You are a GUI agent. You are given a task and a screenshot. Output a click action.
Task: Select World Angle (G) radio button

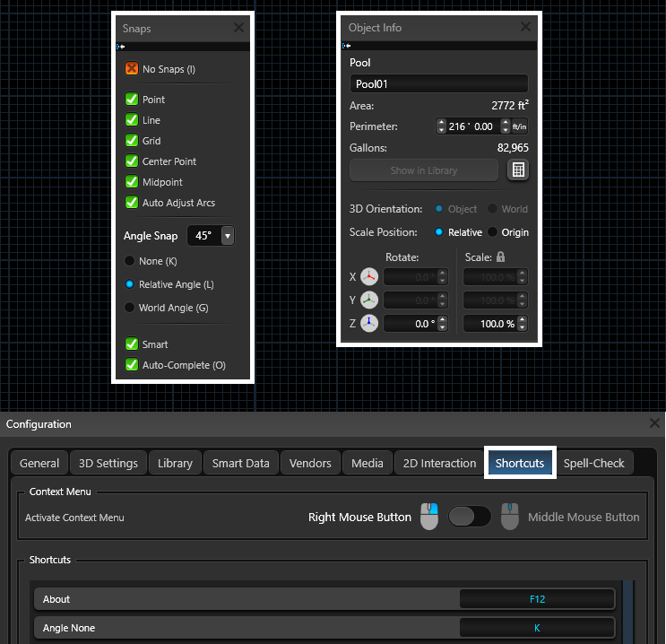[x=131, y=308]
